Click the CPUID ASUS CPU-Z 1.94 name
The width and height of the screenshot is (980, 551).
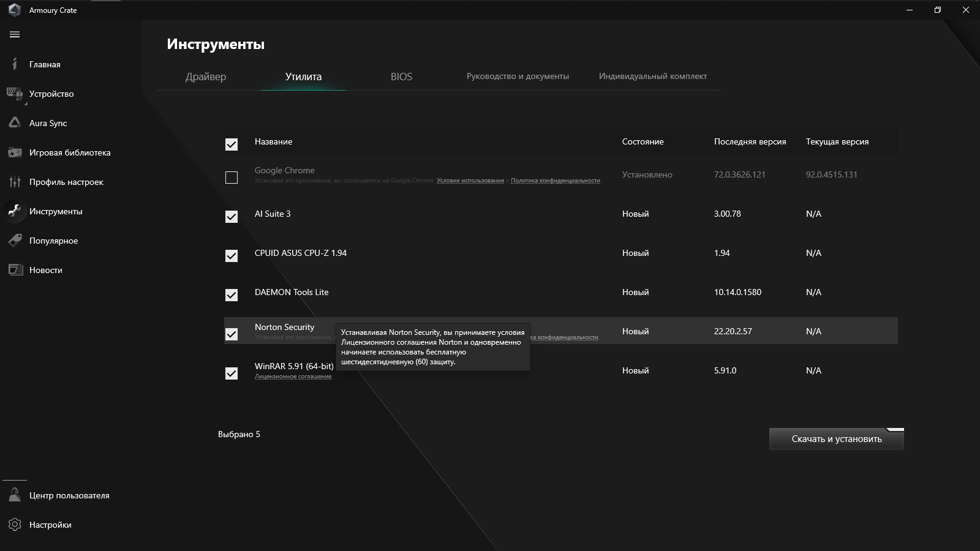pos(301,253)
